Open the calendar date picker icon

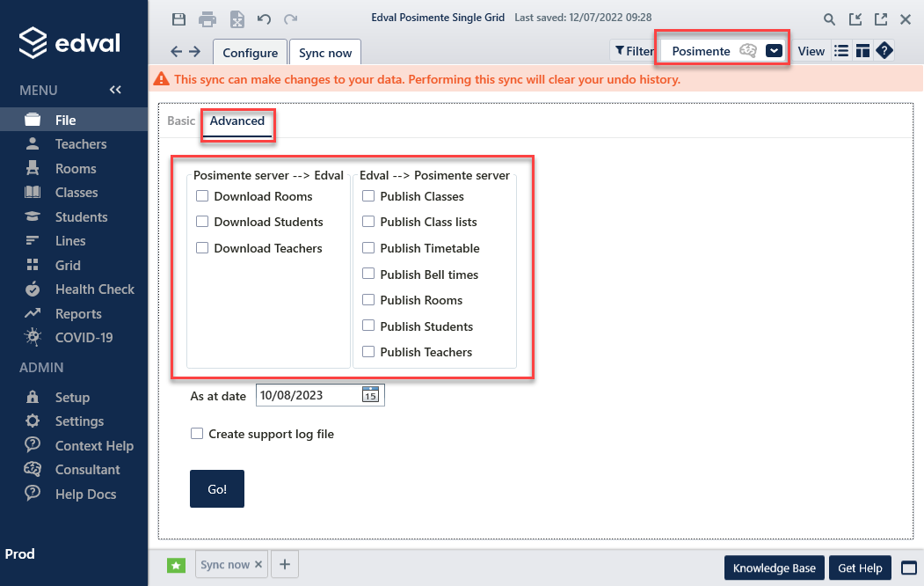point(370,394)
